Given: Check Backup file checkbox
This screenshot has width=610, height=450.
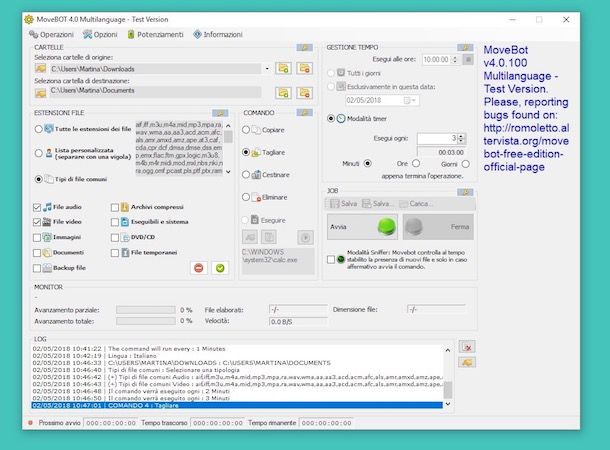Looking at the screenshot, I should coord(37,268).
